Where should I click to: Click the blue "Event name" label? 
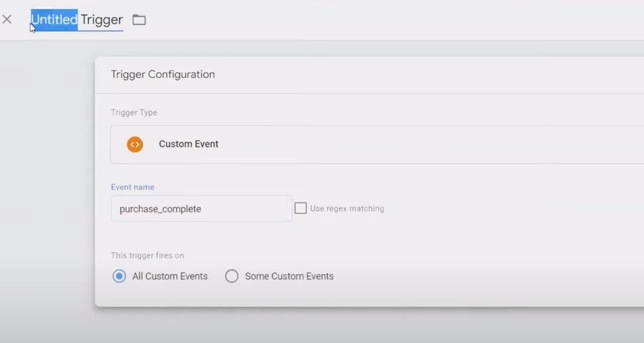[x=132, y=187]
